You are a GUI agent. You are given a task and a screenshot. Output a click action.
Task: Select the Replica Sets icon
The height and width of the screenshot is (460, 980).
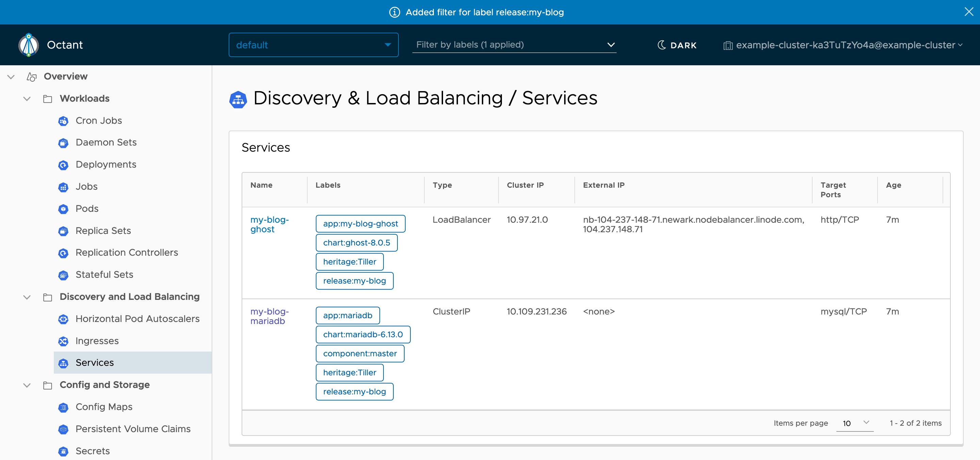click(x=63, y=231)
